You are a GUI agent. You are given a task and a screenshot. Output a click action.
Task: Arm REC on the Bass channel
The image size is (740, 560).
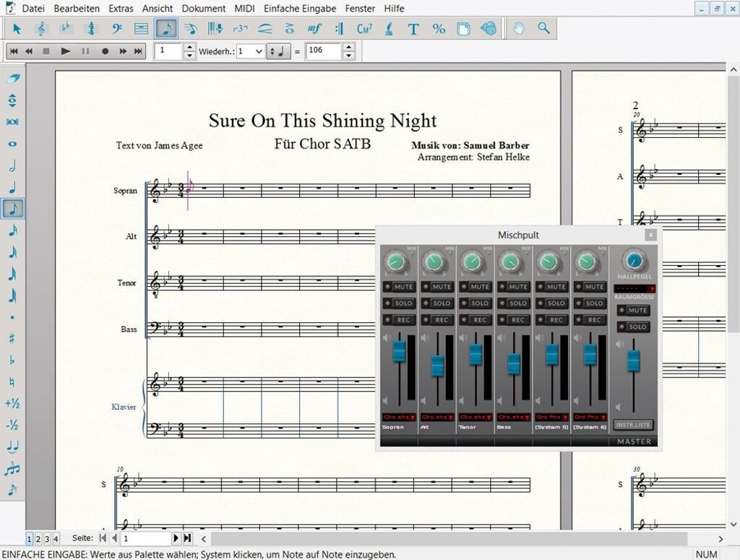[x=518, y=320]
